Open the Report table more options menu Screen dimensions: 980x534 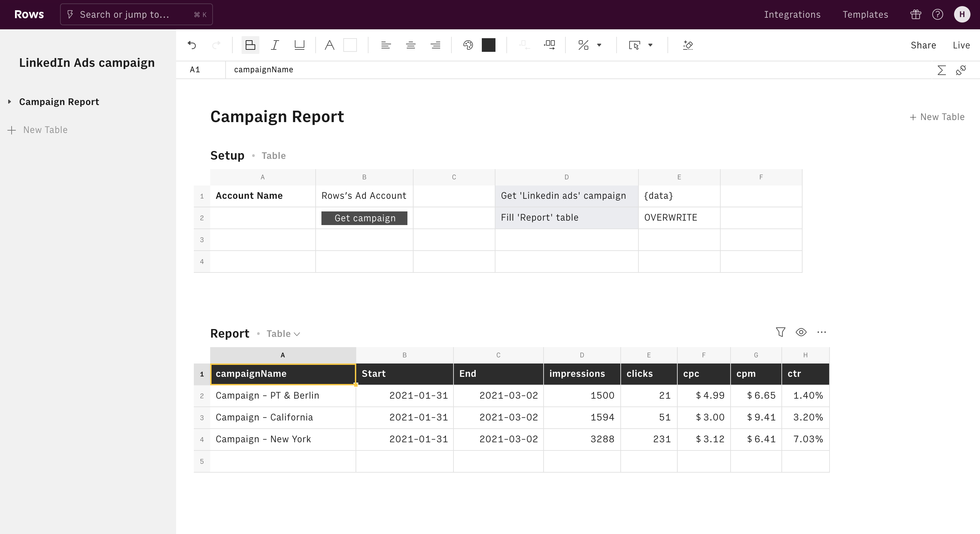(821, 332)
